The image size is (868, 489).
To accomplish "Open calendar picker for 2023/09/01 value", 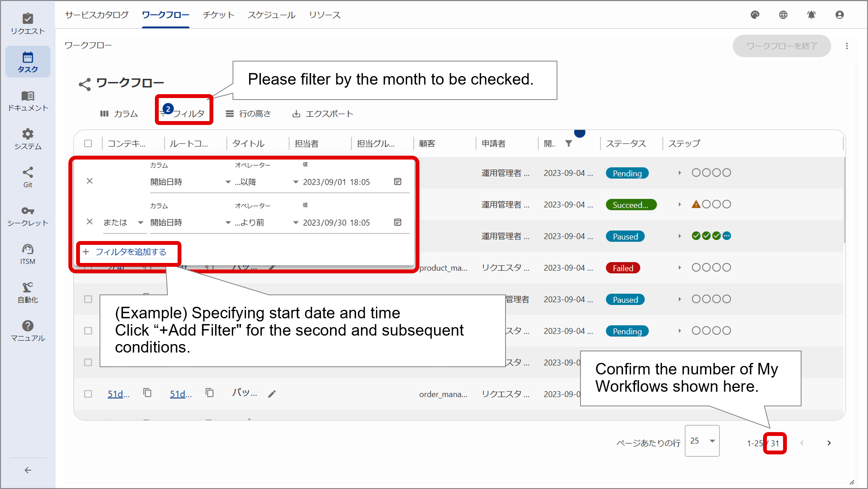I will [397, 181].
